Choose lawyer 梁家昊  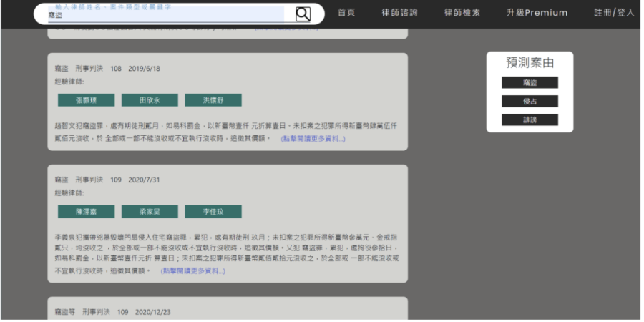pyautogui.click(x=150, y=212)
